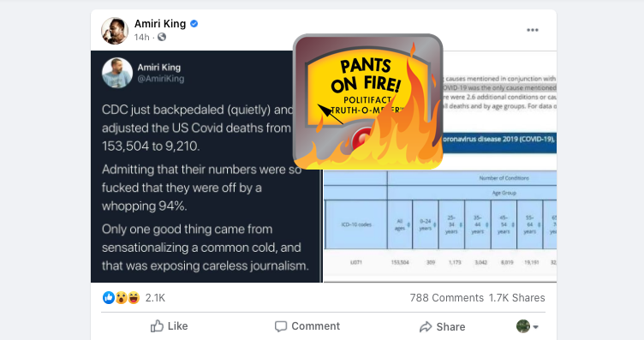View the 1.7K Shares list

click(516, 298)
